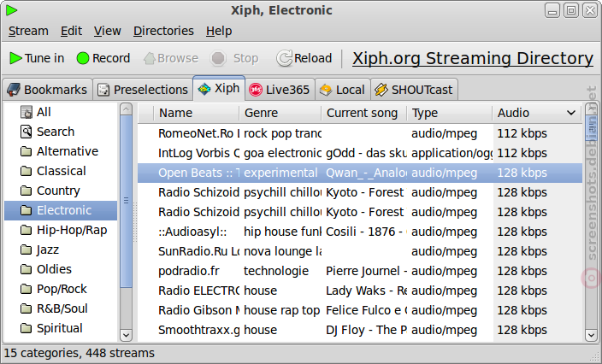Sort by the Current song column header
This screenshot has height=364, width=602.
click(x=364, y=113)
